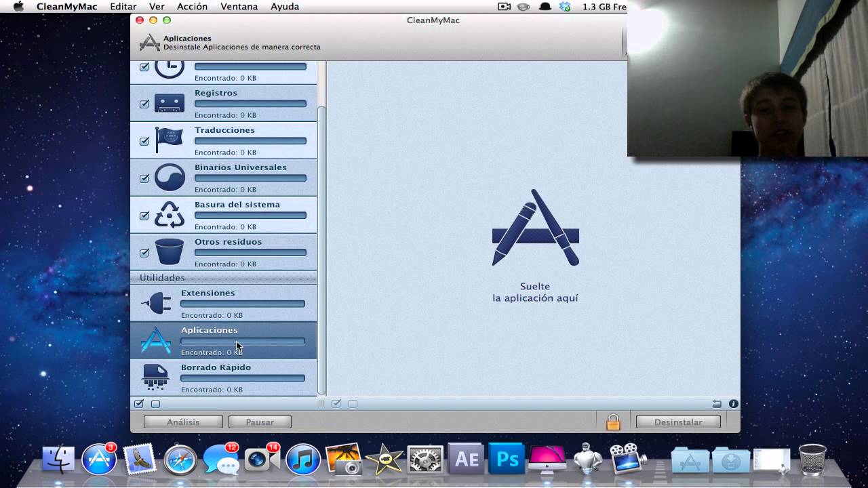This screenshot has width=868, height=488.
Task: Click the Desinstalar button
Action: point(678,422)
